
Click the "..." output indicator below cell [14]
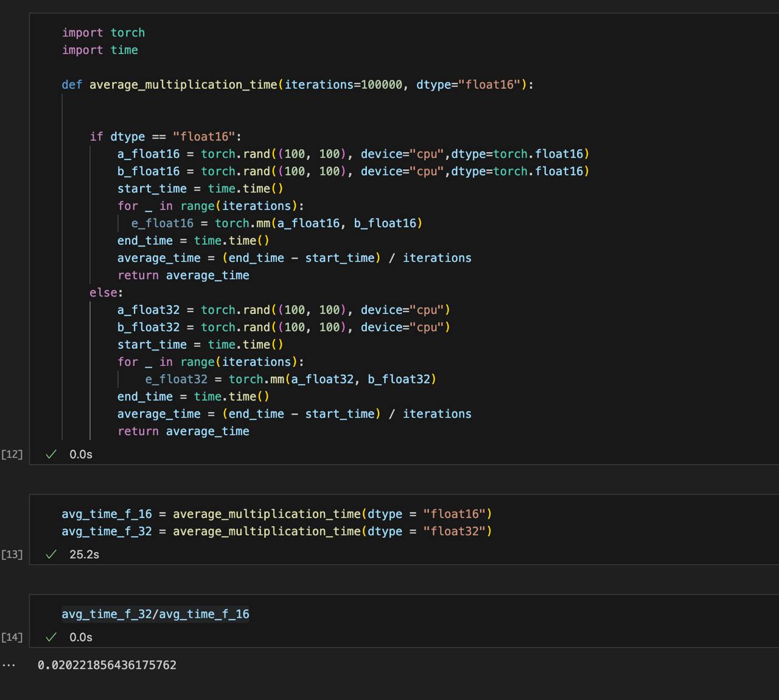tap(8, 665)
